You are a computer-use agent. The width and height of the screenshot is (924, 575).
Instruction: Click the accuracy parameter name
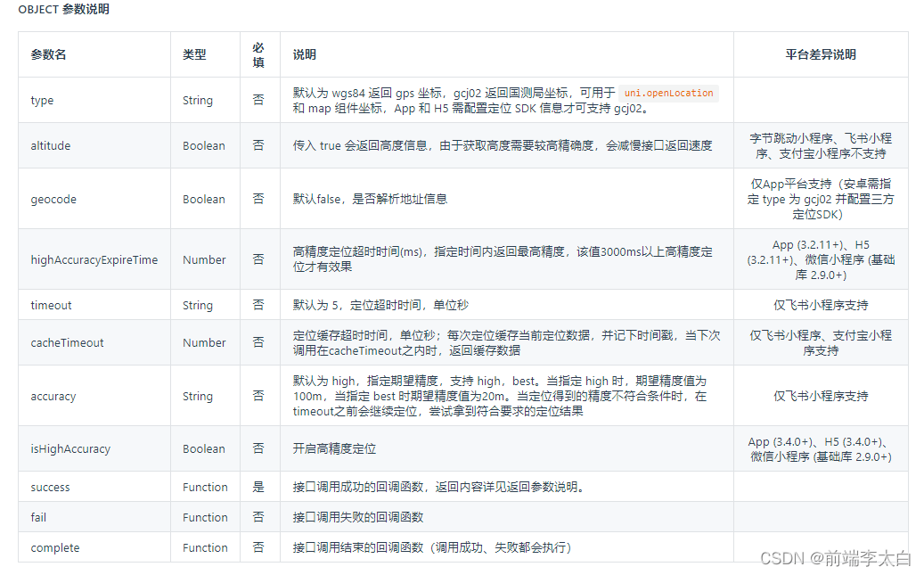[x=53, y=396]
